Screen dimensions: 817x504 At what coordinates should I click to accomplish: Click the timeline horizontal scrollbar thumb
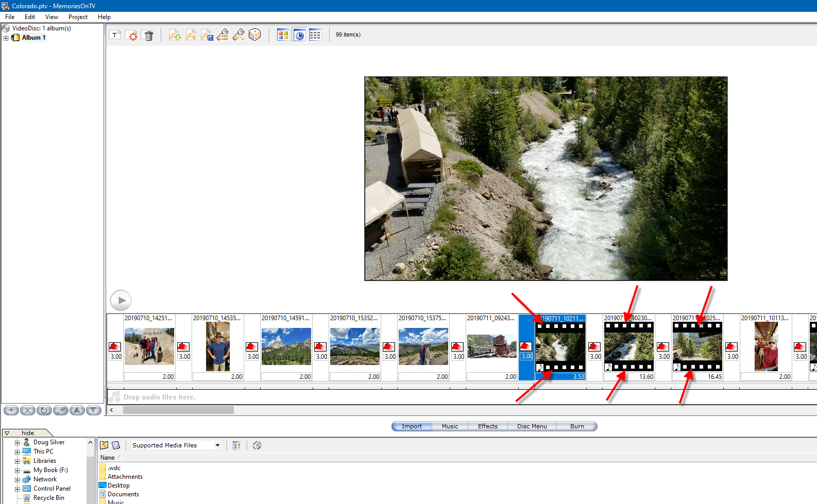[x=178, y=410]
